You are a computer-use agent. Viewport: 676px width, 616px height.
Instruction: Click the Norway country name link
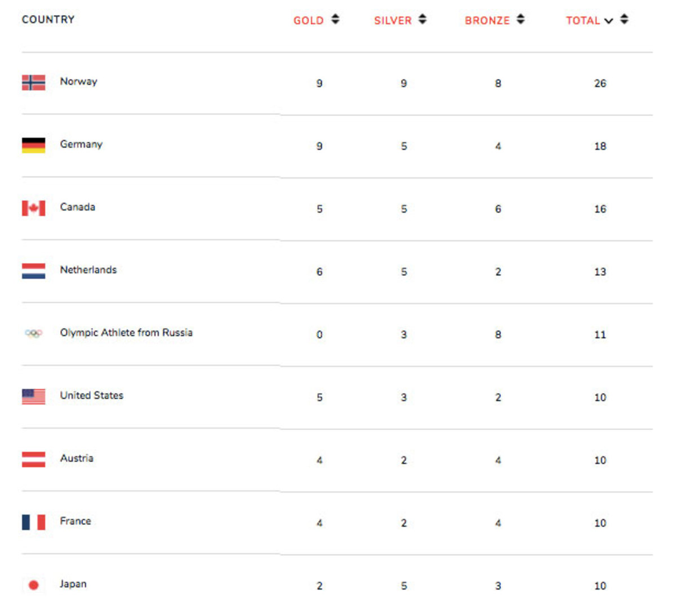point(79,82)
